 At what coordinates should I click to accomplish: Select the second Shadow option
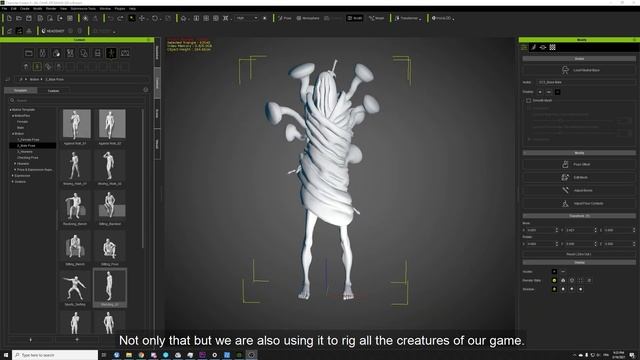[x=563, y=289]
